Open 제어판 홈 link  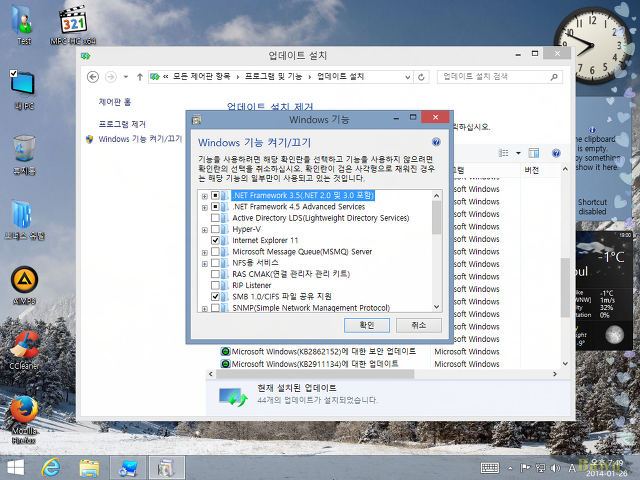point(115,102)
